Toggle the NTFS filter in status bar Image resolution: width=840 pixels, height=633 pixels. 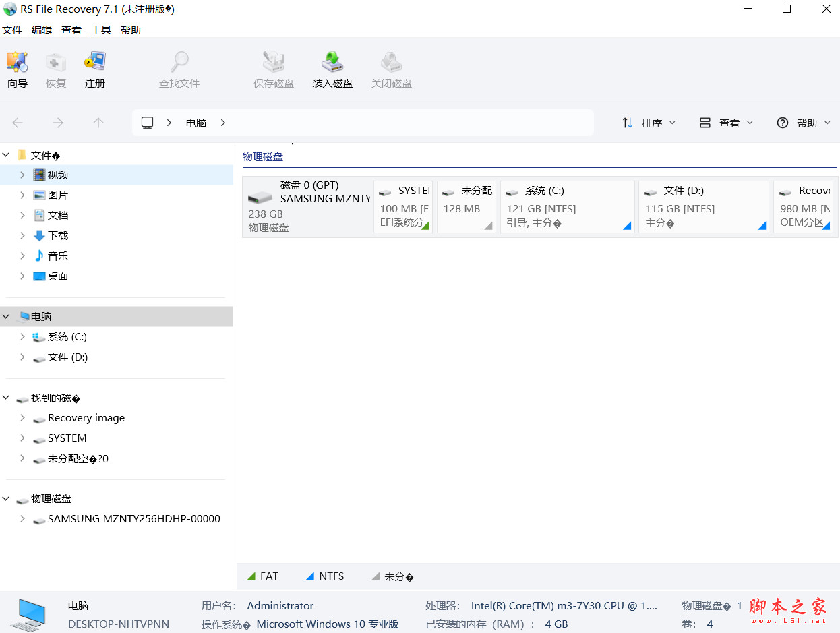coord(325,576)
